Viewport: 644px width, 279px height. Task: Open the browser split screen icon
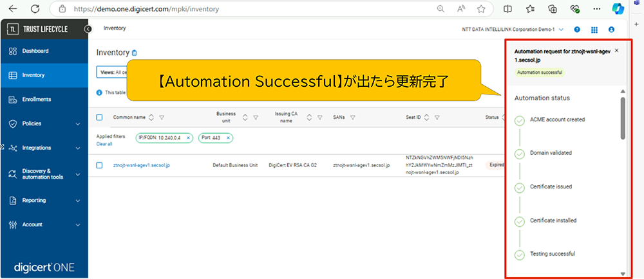click(507, 8)
